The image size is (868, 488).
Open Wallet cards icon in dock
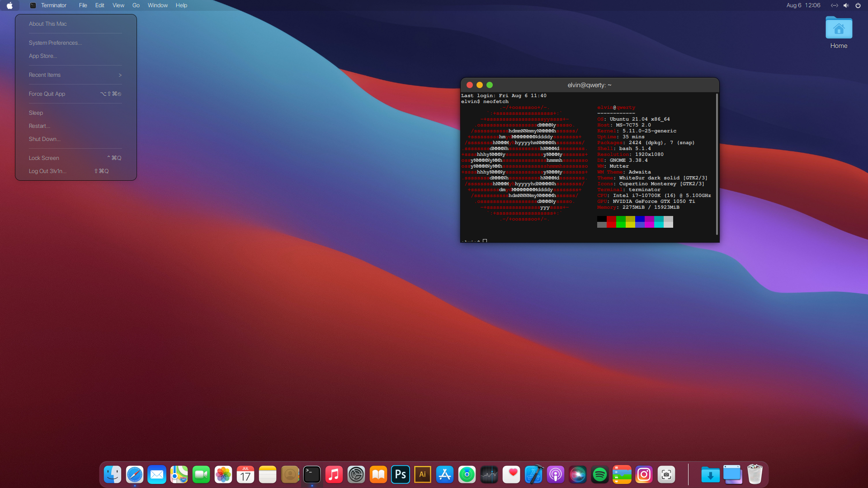622,474
